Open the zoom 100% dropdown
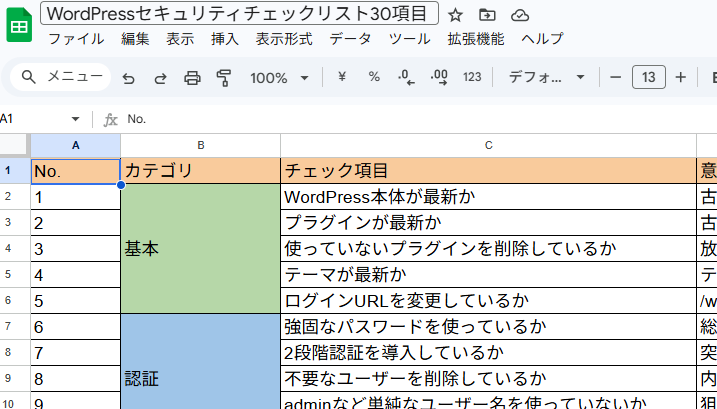The height and width of the screenshot is (409, 717). 279,78
